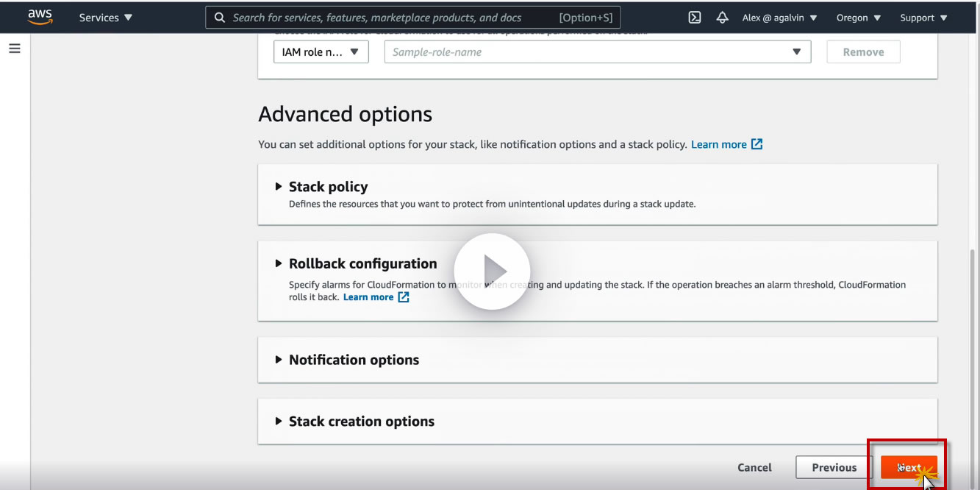
Task: Click the Previous button
Action: pos(834,467)
